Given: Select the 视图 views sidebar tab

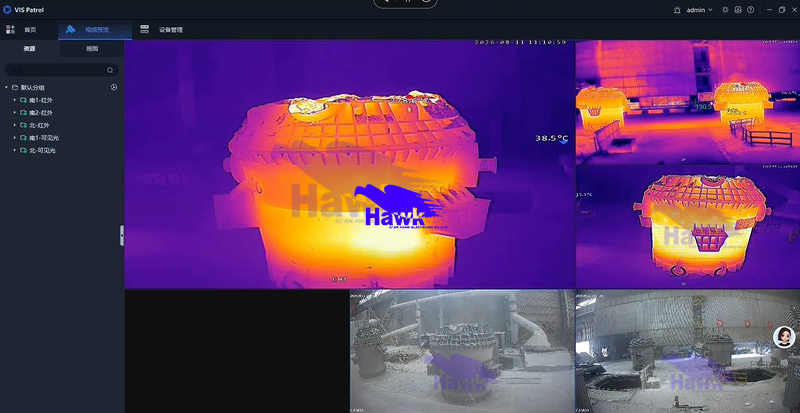Looking at the screenshot, I should pos(92,49).
